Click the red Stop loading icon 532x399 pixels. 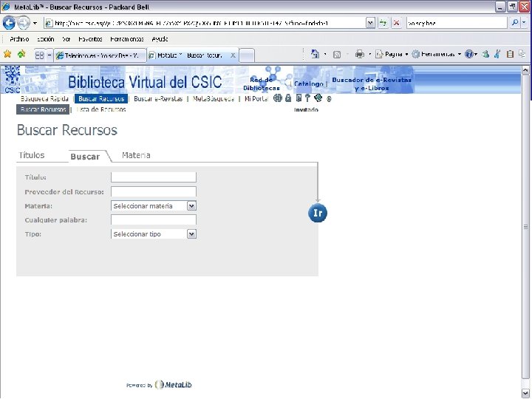396,23
